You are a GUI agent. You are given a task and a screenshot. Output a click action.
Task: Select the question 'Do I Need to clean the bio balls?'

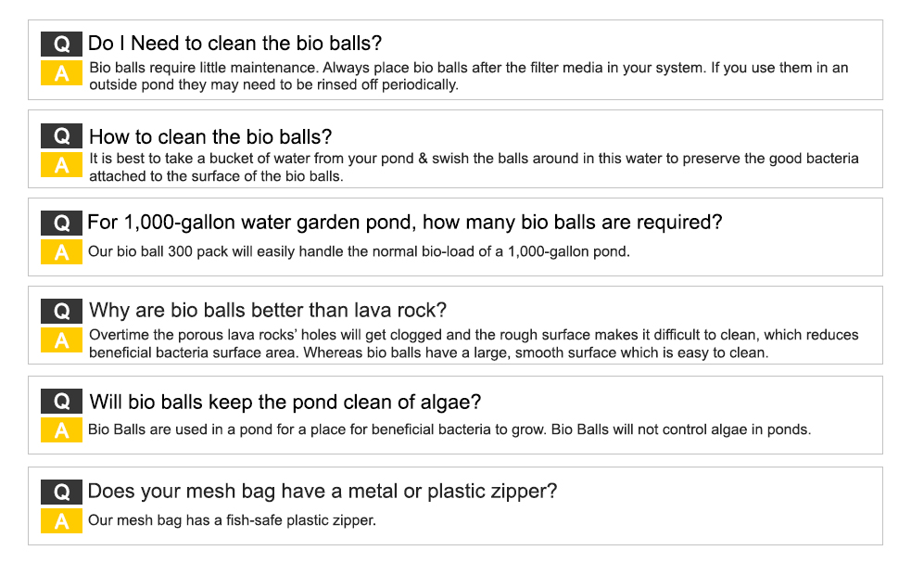(234, 43)
